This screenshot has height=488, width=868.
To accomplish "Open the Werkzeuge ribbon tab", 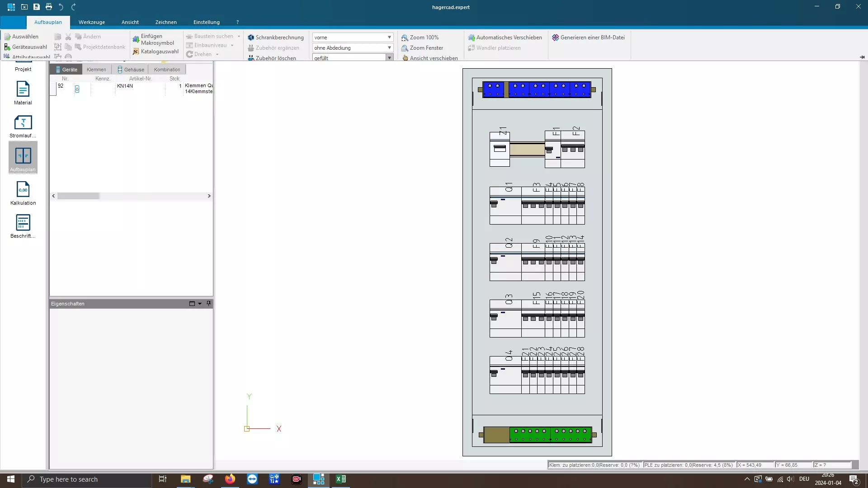I will [91, 22].
